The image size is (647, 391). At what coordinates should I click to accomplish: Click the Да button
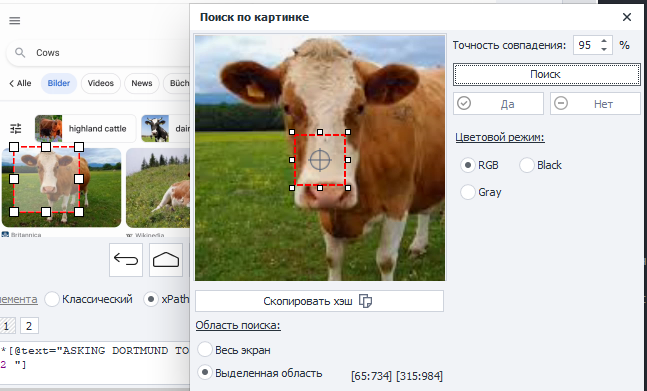[498, 104]
